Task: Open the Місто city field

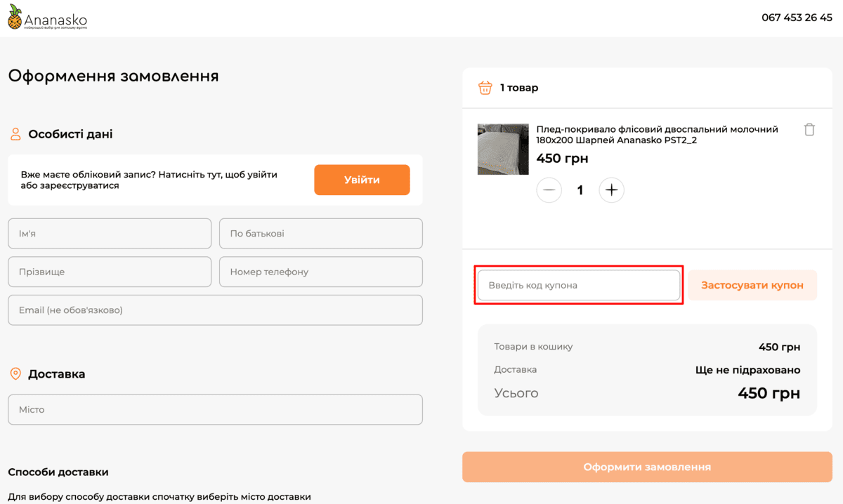Action: pyautogui.click(x=215, y=410)
